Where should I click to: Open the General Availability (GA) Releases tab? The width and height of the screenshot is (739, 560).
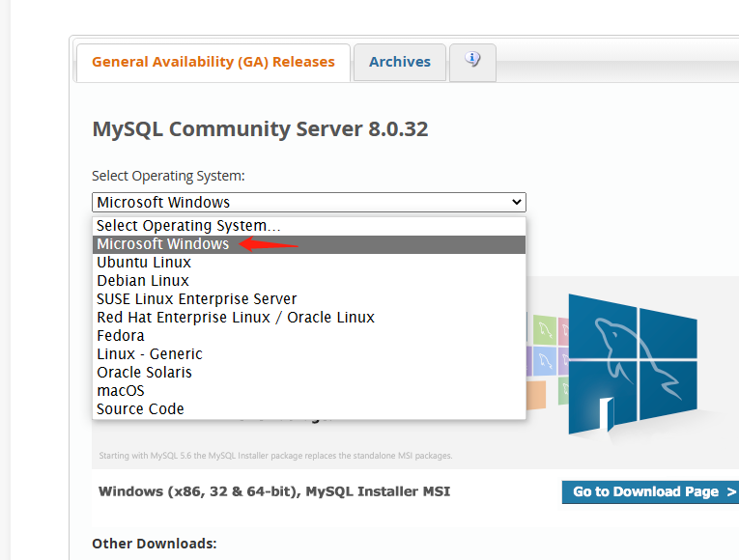click(213, 63)
